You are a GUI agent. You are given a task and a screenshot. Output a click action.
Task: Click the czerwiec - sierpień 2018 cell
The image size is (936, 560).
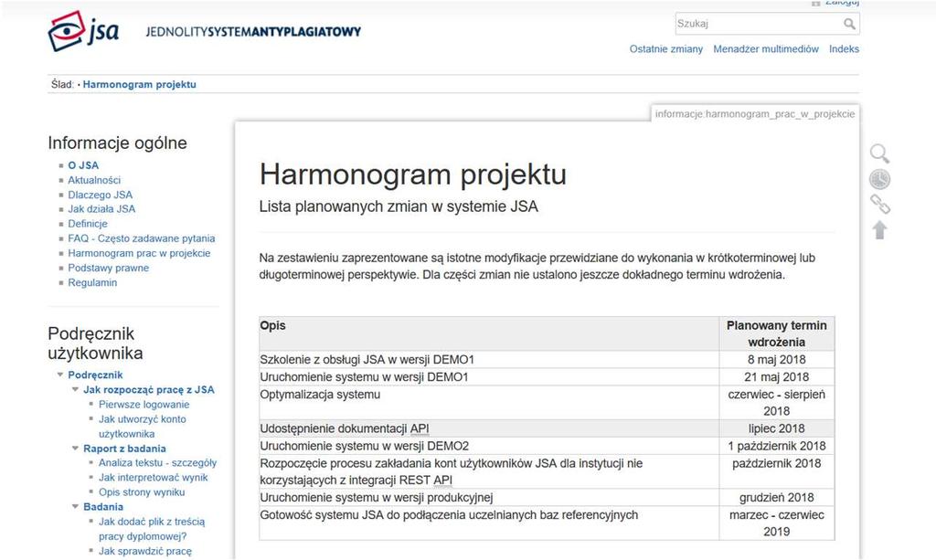[777, 403]
